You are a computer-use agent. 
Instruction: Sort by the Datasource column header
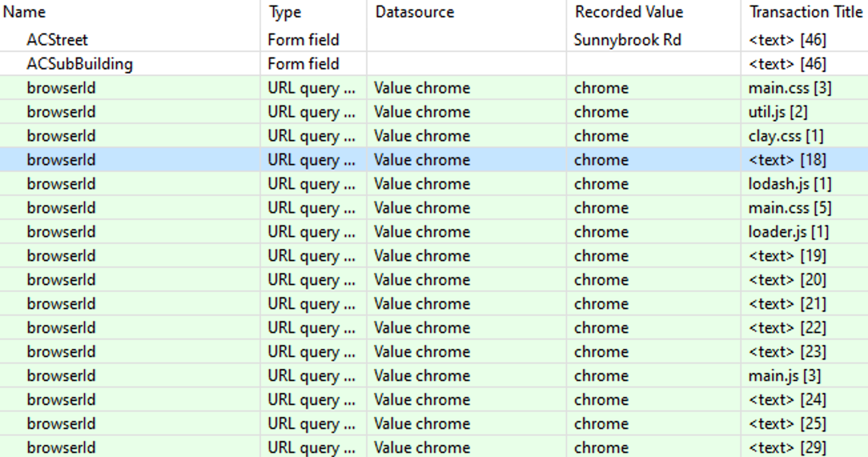click(414, 12)
